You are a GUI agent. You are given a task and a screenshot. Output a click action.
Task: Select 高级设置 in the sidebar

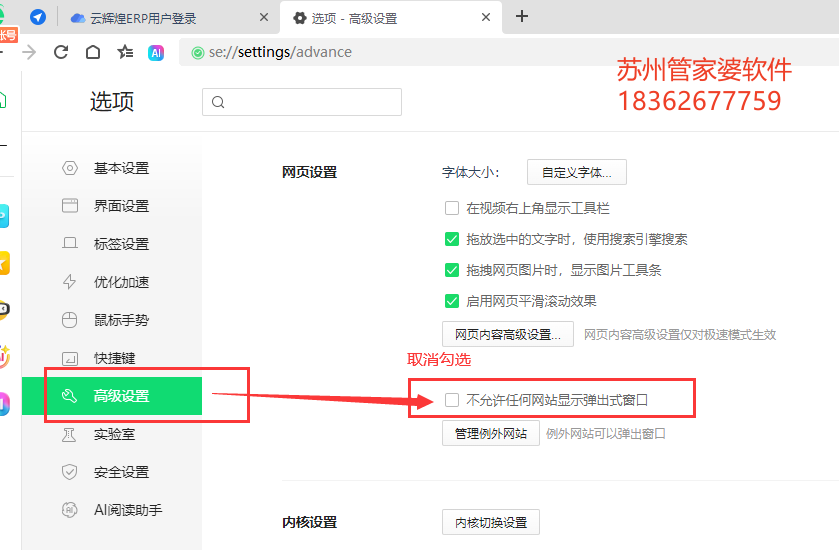click(112, 396)
